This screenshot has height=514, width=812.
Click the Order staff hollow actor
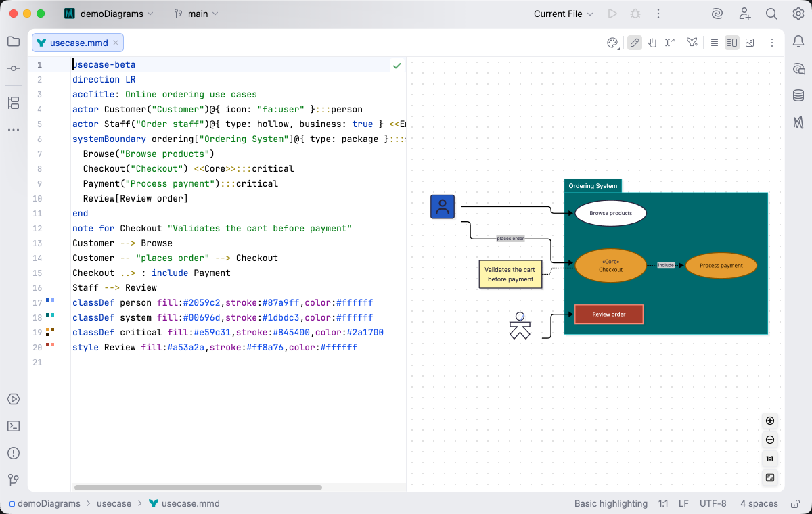(x=520, y=325)
